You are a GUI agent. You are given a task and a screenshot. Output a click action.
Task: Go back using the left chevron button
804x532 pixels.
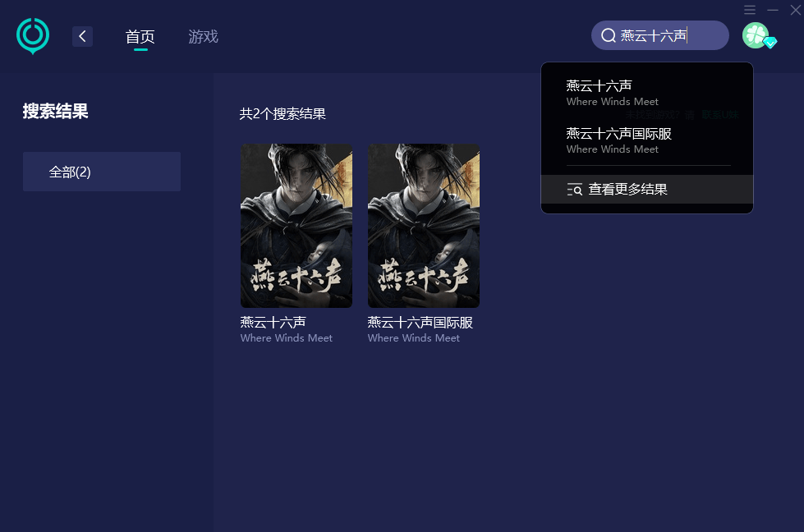tap(83, 36)
